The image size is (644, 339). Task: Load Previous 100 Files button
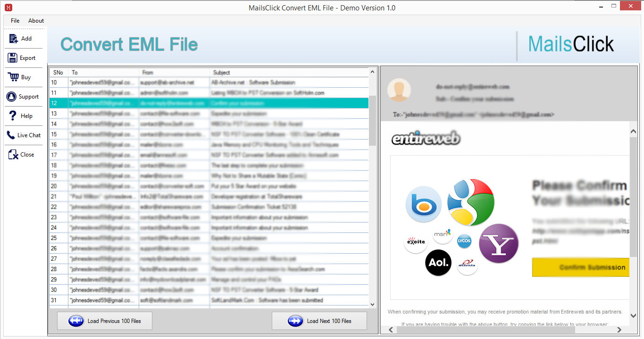pyautogui.click(x=105, y=321)
